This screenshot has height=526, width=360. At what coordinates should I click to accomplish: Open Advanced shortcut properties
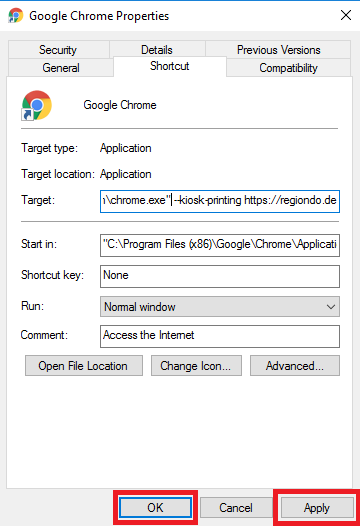(x=295, y=366)
